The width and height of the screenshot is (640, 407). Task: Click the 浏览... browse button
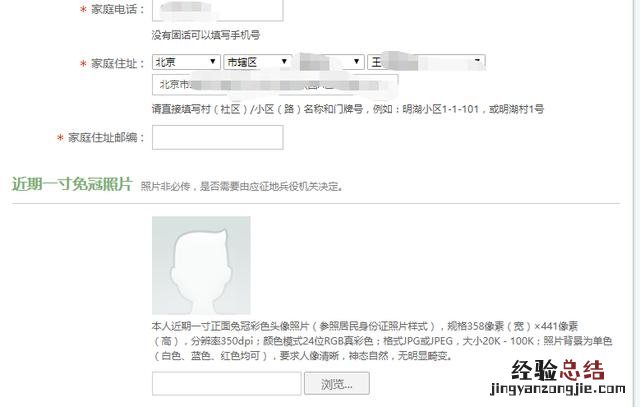click(337, 383)
